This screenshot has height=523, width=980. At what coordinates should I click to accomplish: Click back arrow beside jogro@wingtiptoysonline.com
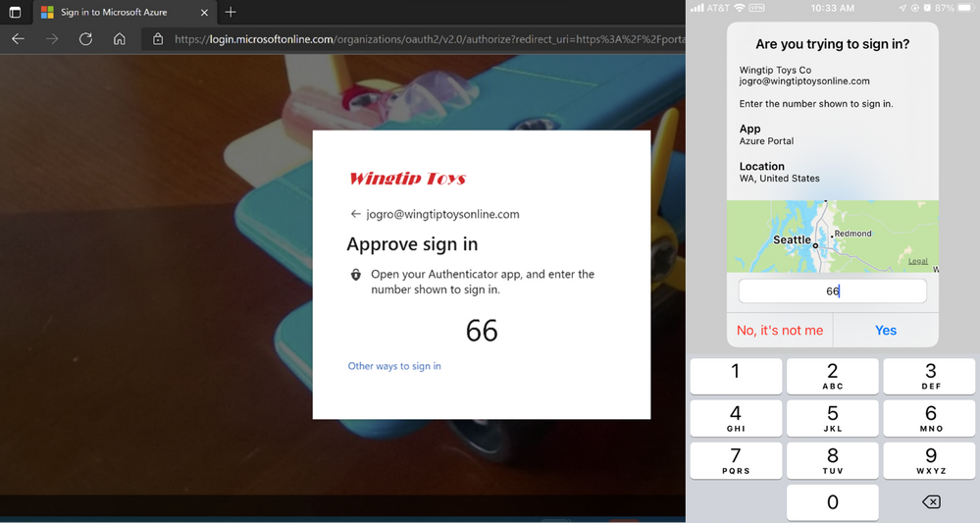pos(356,214)
